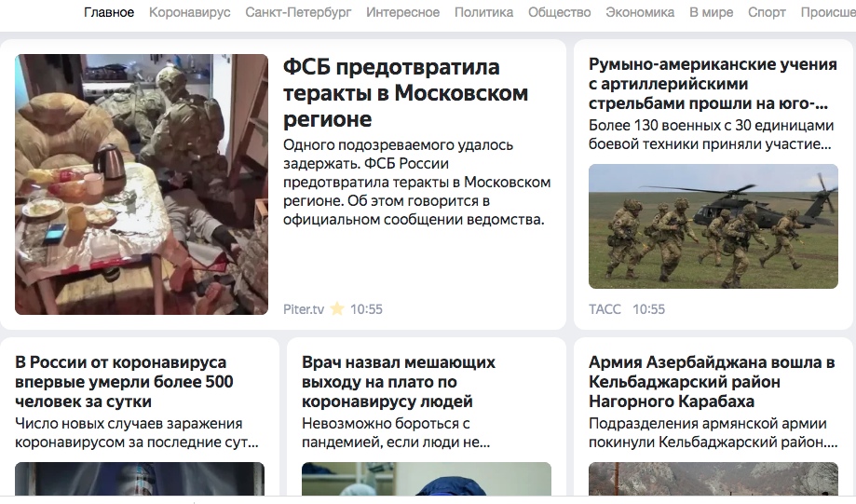Open Армия Азербайджана Кельбаджарский район article
Viewport: 856px width, 504px height.
coord(712,382)
